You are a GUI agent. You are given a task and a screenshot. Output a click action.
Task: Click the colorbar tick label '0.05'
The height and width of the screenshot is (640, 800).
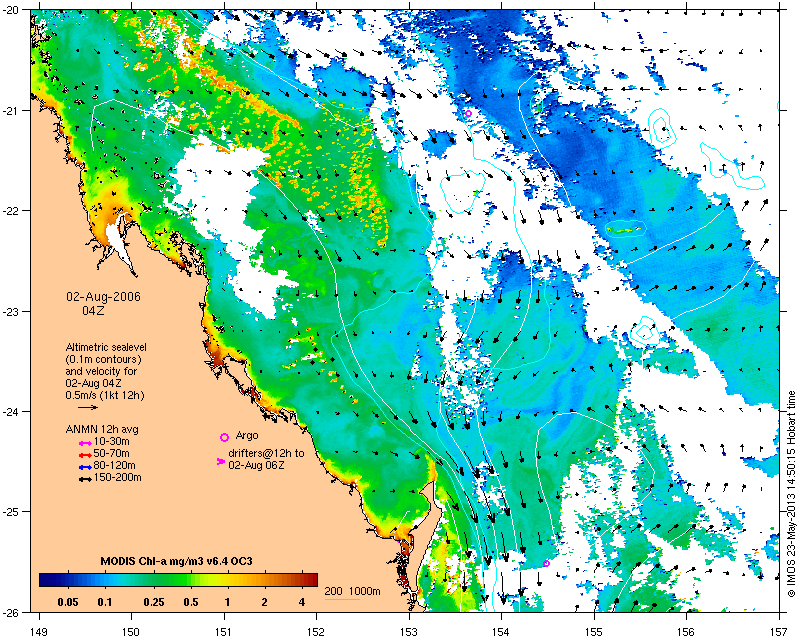pyautogui.click(x=68, y=602)
